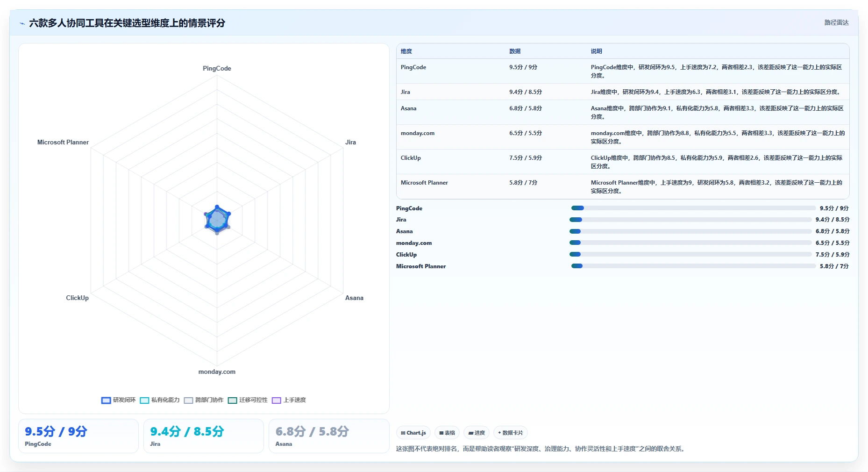Viewport: 868px width, 472px height.
Task: Select the ClickUp table row name
Action: (411, 158)
